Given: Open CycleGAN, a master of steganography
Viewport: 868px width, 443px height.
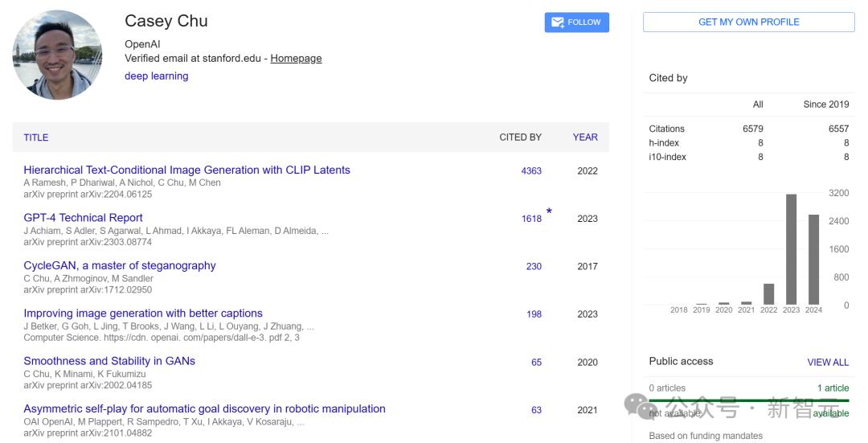Looking at the screenshot, I should pos(120,265).
